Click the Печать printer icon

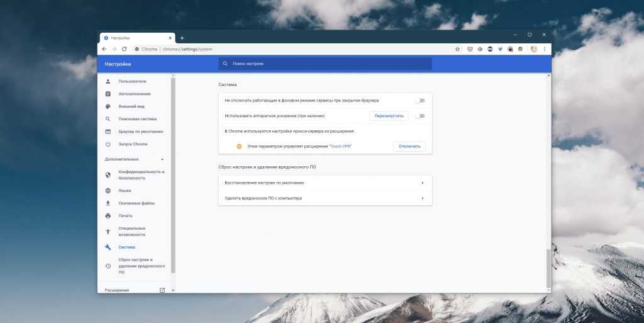point(108,216)
